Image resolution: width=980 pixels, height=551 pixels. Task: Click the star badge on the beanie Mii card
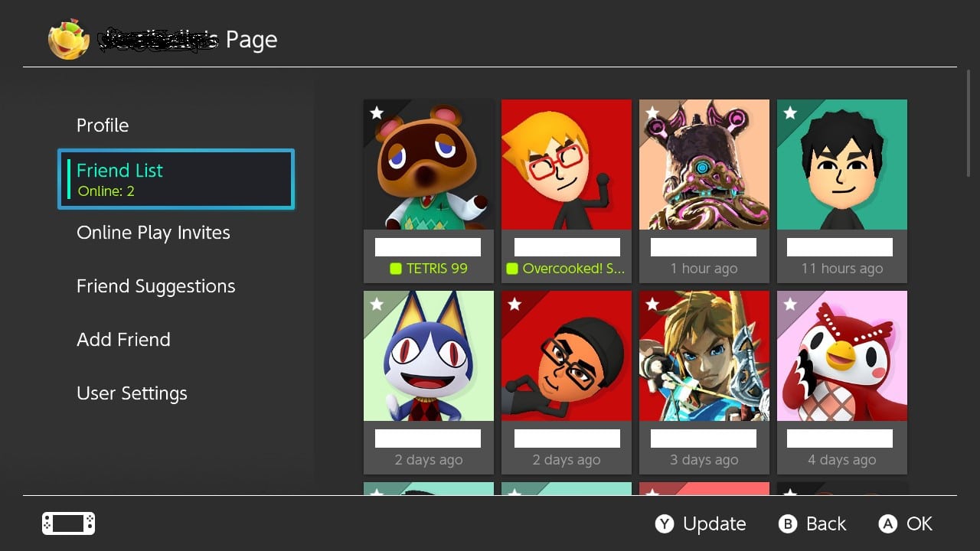[x=514, y=305]
